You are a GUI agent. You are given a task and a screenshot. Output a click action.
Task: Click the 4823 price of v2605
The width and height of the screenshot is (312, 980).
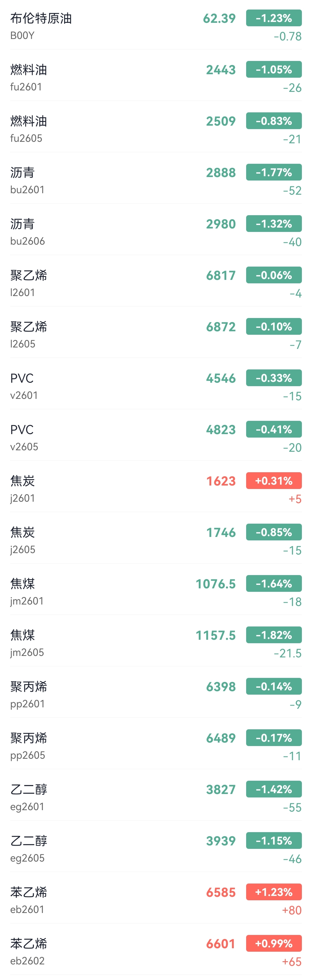(x=221, y=429)
